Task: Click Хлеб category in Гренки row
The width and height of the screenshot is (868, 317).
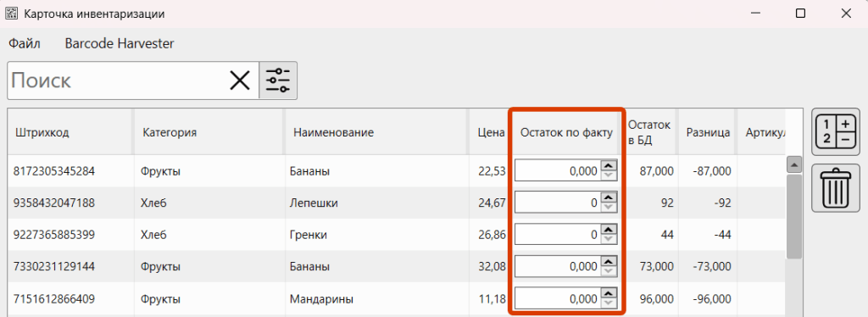Action: (154, 235)
